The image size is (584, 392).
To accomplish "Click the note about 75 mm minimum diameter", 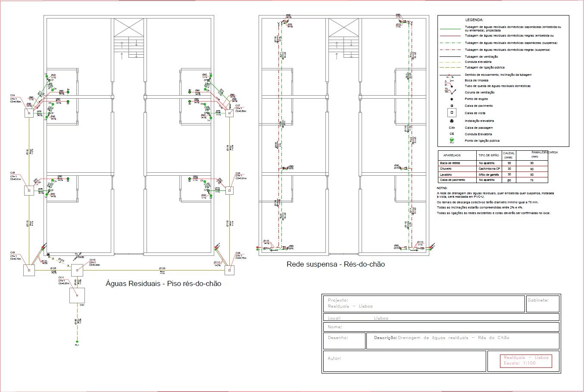I will click(x=488, y=202).
